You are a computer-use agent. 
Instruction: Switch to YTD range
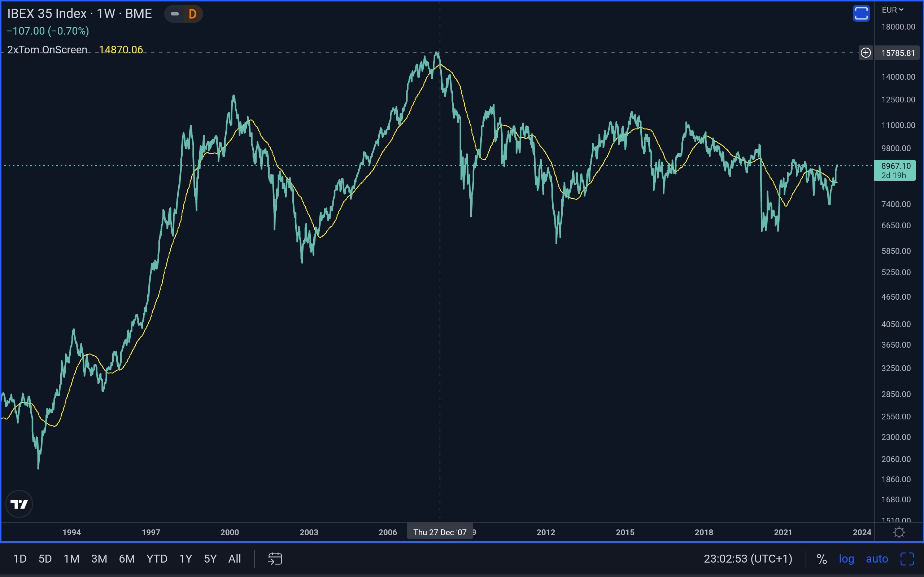(x=157, y=559)
